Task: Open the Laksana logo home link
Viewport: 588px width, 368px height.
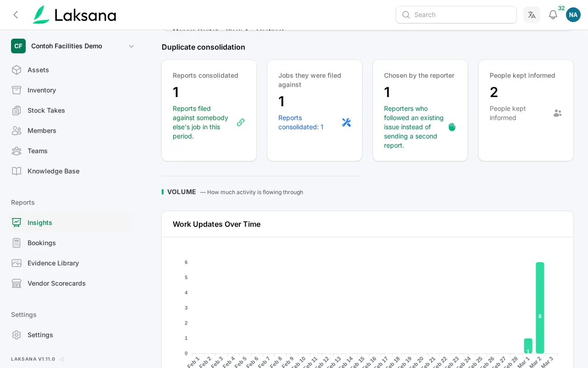Action: tap(74, 15)
